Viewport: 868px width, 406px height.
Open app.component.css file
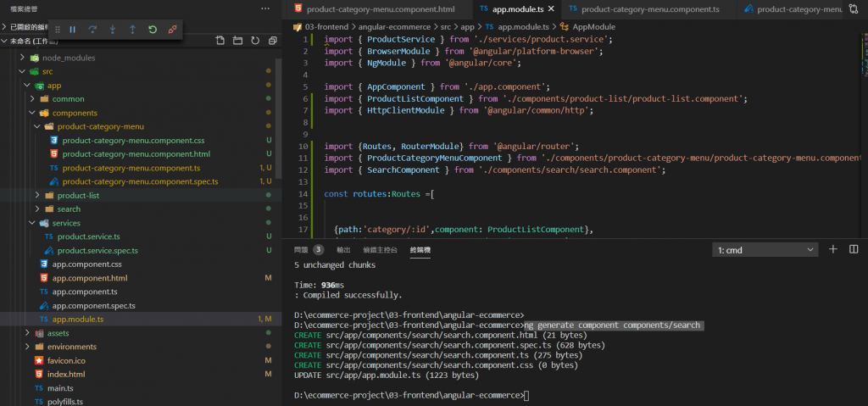coord(86,264)
